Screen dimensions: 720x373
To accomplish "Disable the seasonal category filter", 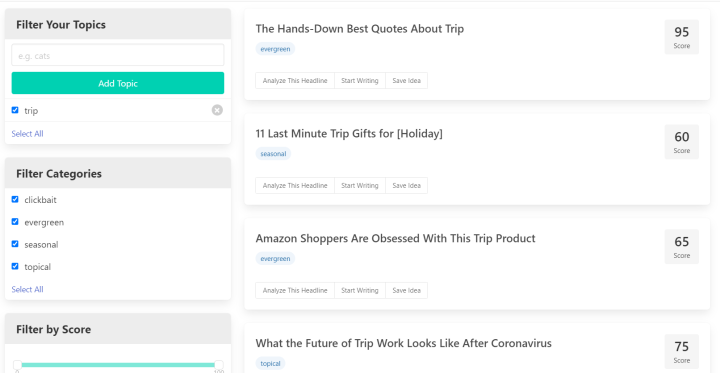I will pos(15,244).
